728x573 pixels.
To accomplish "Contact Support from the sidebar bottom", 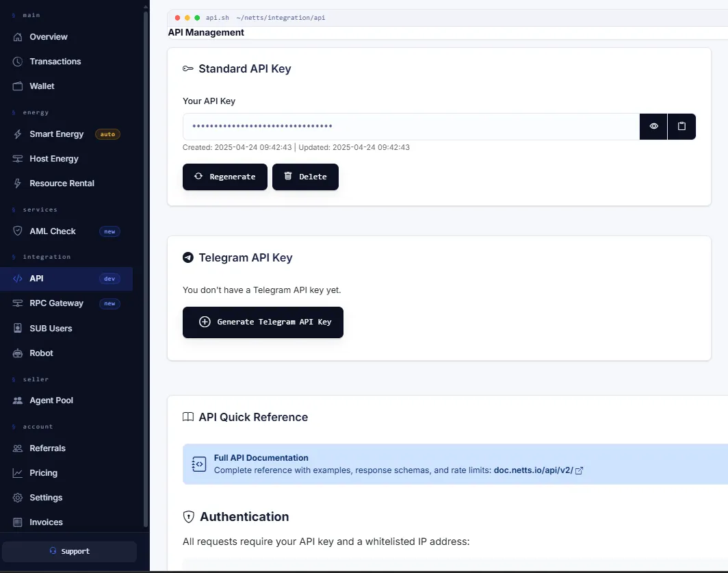I will click(x=70, y=551).
